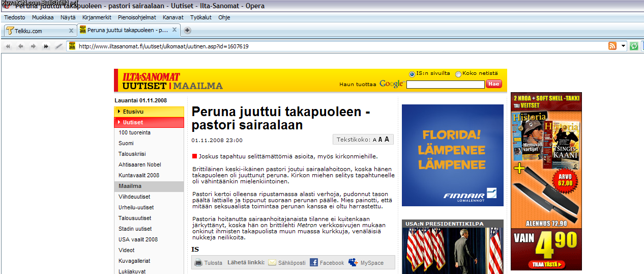644x274 pixels.
Task: Open Ahtisaaren Nobel link
Action: coord(140,165)
